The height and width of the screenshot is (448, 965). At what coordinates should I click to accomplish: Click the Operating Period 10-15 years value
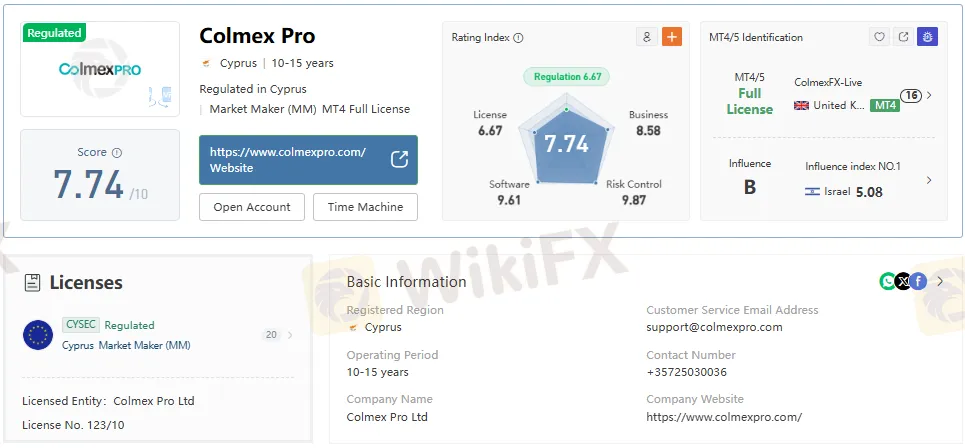coord(377,372)
